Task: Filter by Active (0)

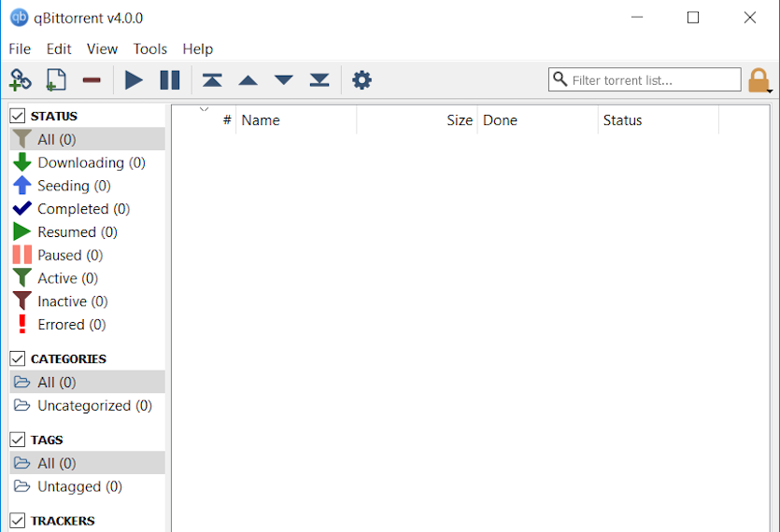Action: tap(87, 278)
